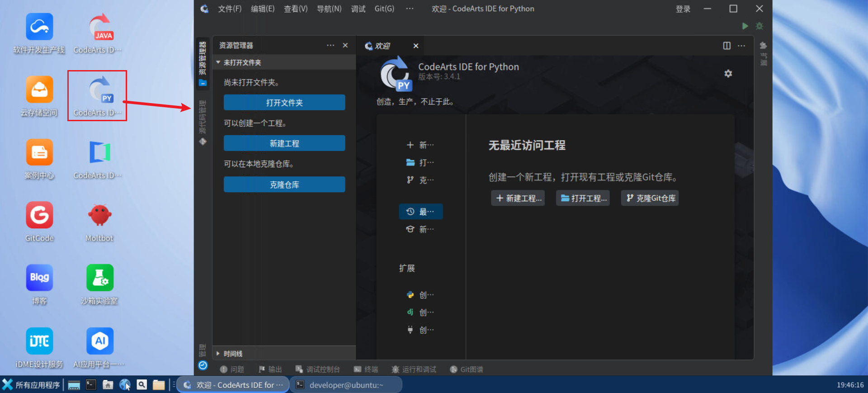Open the 终端 bottom panel

366,369
